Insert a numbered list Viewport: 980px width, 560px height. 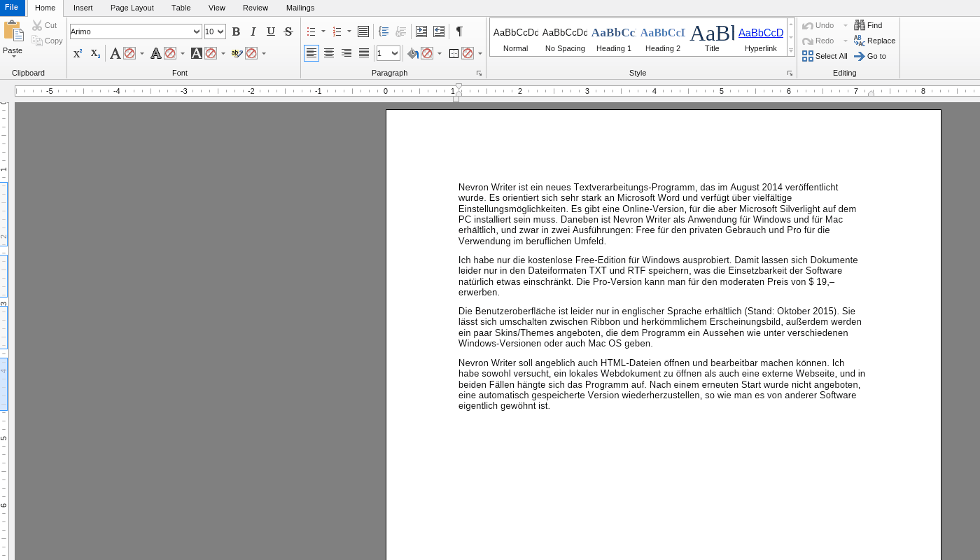click(x=337, y=31)
